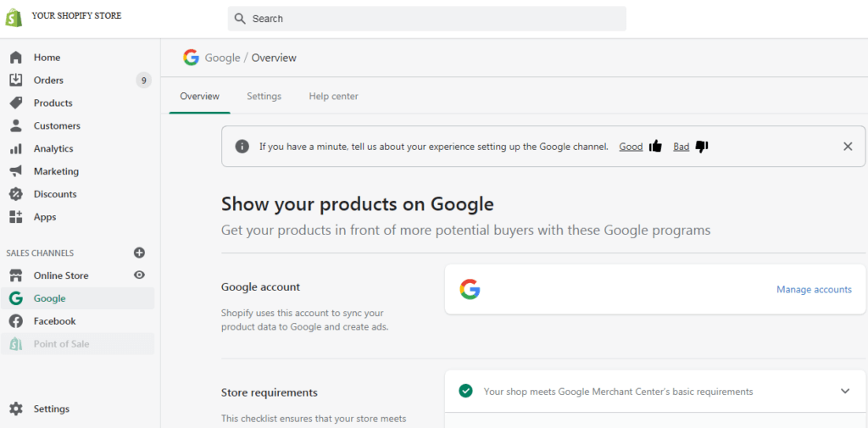Click the Google account section title
This screenshot has width=868, height=428.
[260, 286]
